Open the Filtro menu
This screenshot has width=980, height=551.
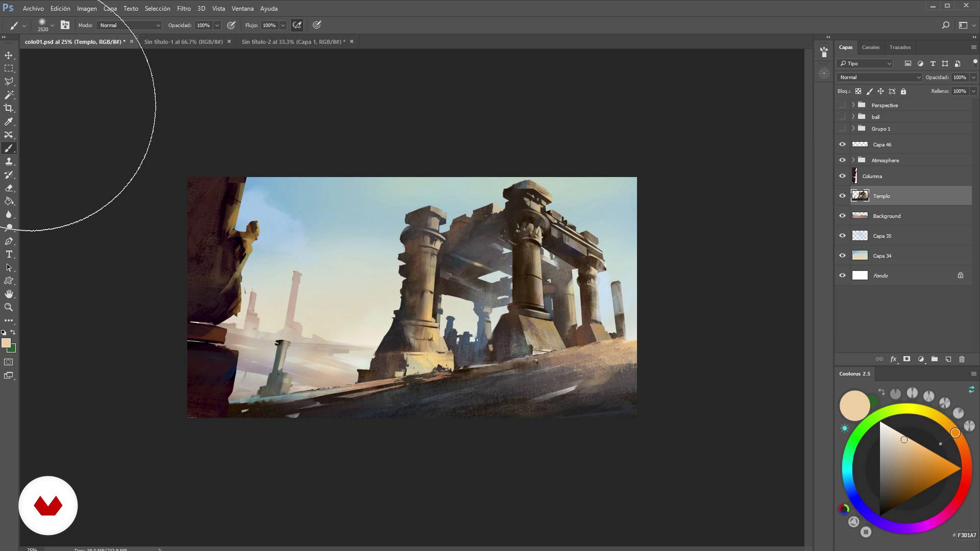click(x=184, y=9)
